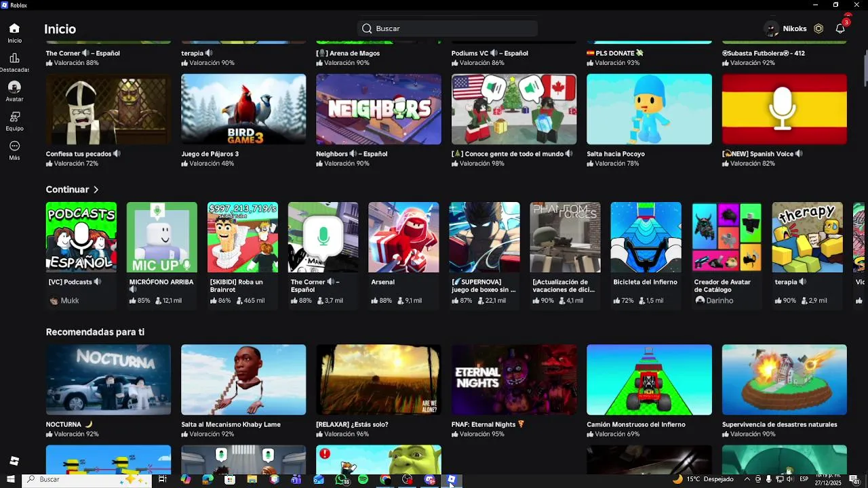Click the PLS DONATE title
868x488 pixels.
[615, 53]
